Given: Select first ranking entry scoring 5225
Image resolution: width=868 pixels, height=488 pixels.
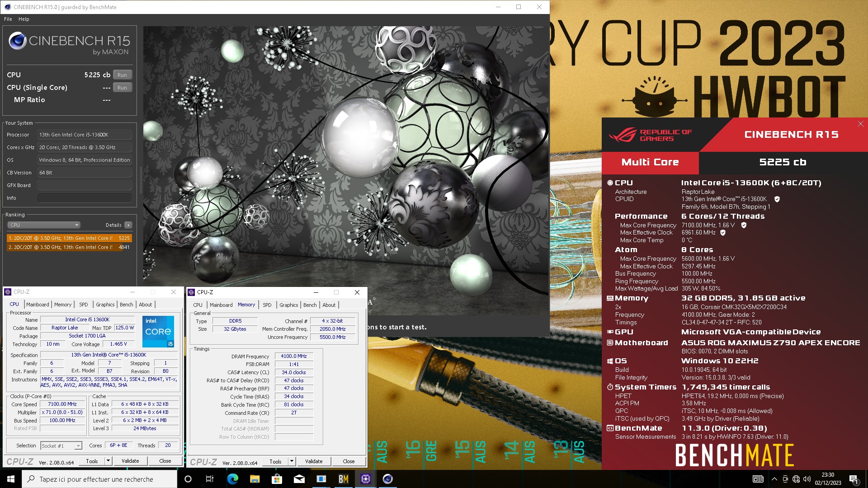Looking at the screenshot, I should click(x=69, y=238).
